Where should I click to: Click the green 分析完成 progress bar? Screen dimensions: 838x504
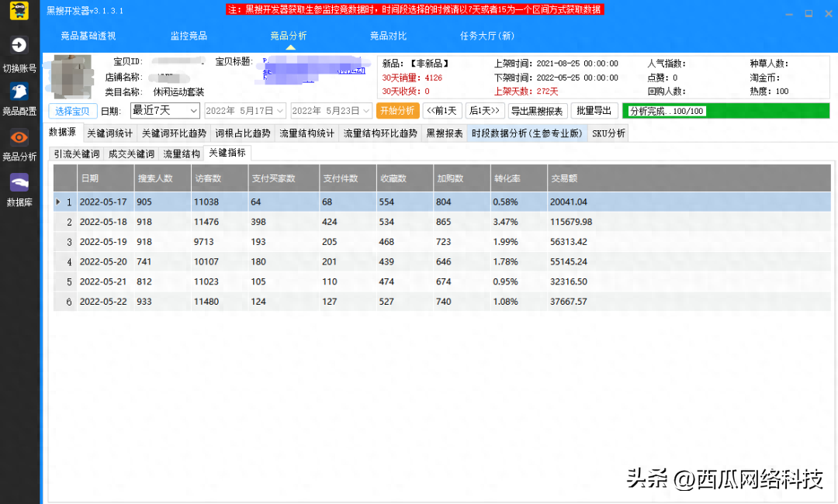click(x=725, y=111)
